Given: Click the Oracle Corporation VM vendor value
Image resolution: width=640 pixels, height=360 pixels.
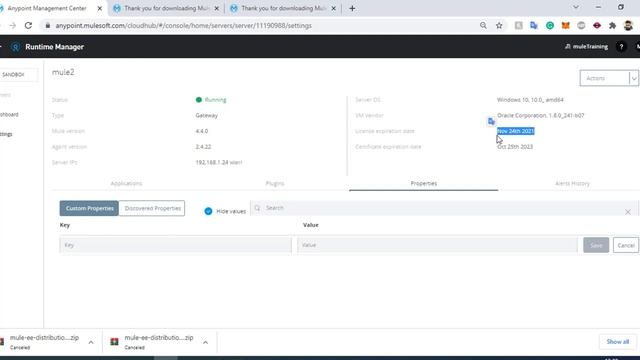Looking at the screenshot, I should click(540, 115).
